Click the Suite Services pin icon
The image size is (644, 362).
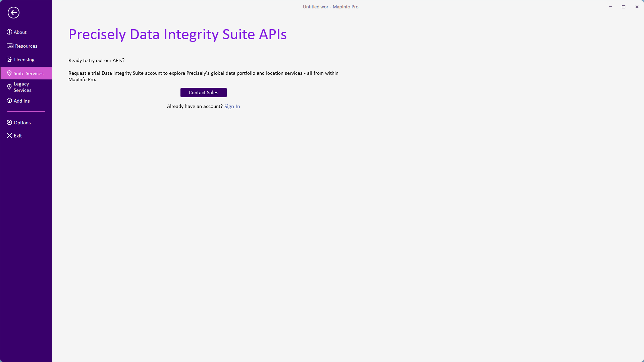coord(9,73)
